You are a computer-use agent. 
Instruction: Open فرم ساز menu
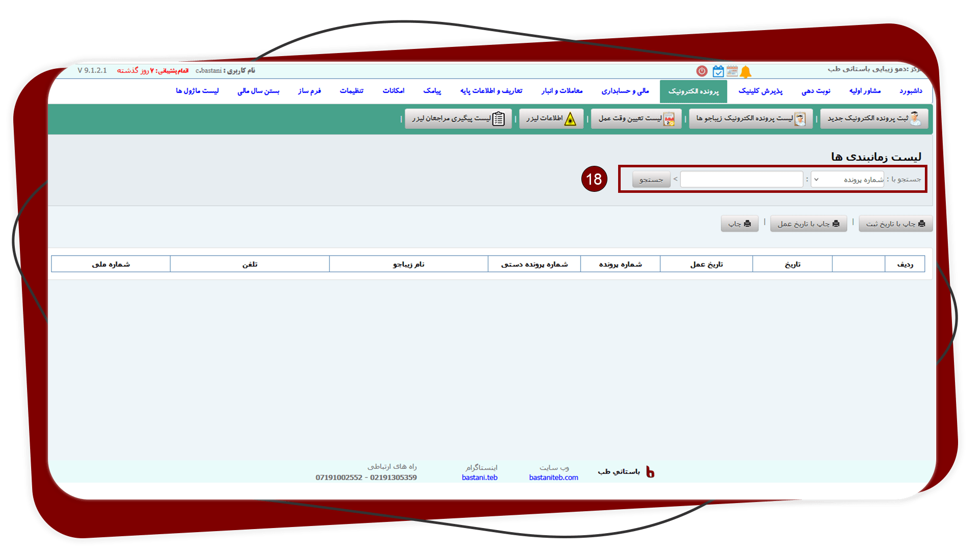309,91
